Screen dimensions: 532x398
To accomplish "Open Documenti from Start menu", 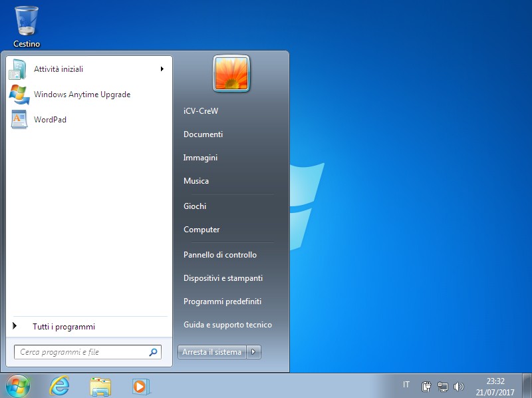I will tap(203, 134).
